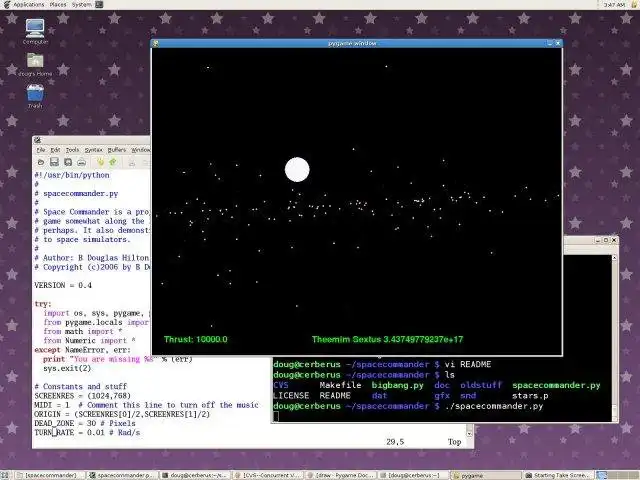640x480 pixels.
Task: Switch to pygame taskbar button
Action: point(486,476)
